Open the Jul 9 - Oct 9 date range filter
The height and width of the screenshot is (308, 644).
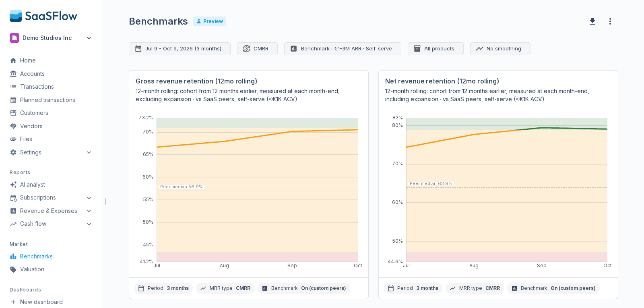tap(180, 49)
